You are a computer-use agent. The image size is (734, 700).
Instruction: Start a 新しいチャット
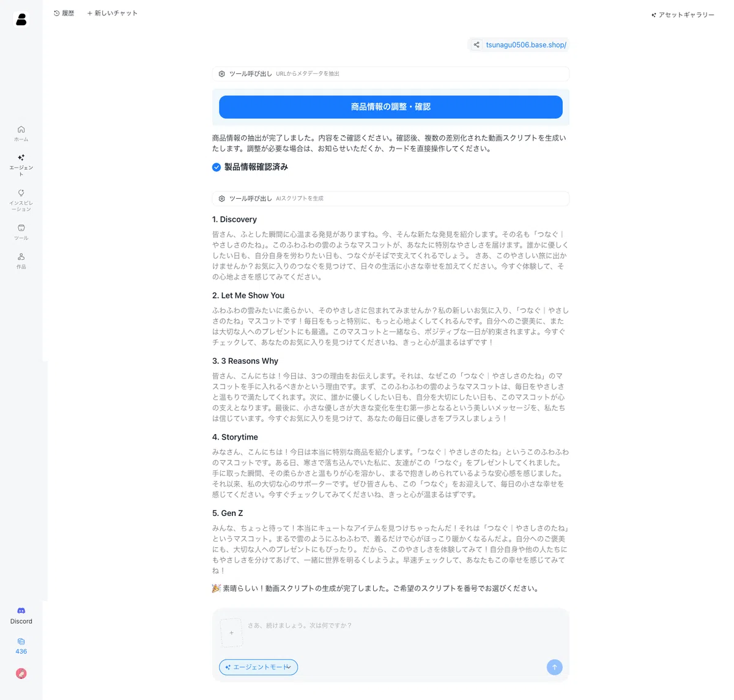(113, 13)
